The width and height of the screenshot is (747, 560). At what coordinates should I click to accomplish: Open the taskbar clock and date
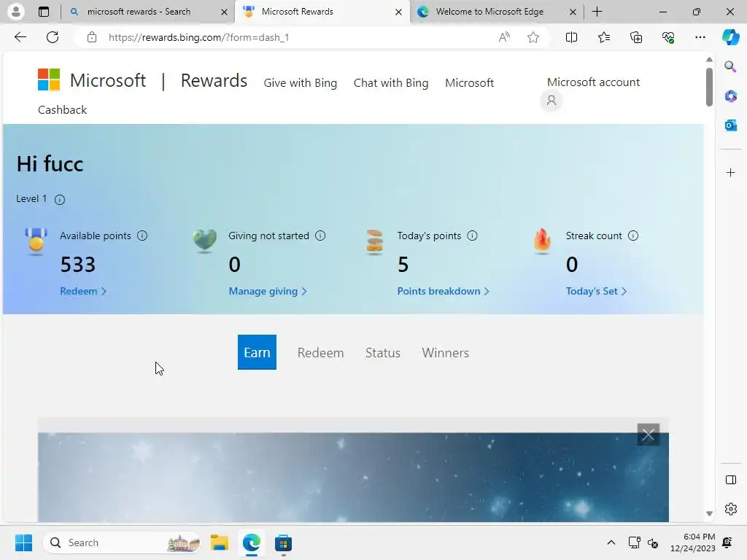692,542
